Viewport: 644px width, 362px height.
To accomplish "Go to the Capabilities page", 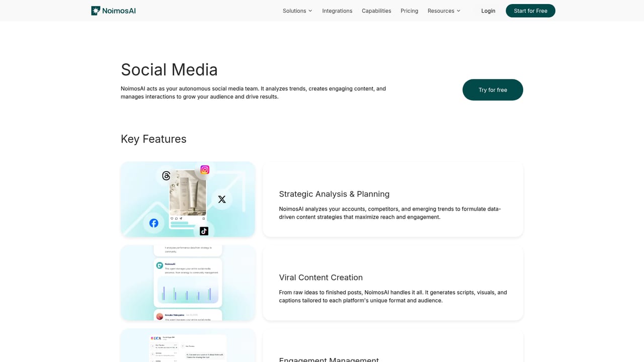I will pyautogui.click(x=376, y=11).
